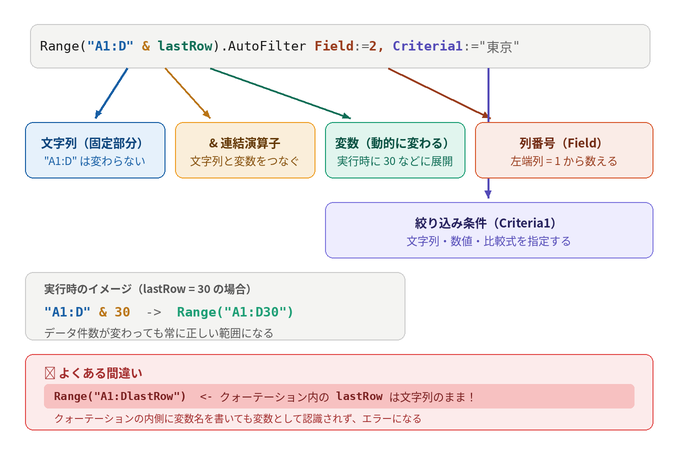Click the よくある間違い heading text
The width and height of the screenshot is (680, 454).
pos(100,373)
